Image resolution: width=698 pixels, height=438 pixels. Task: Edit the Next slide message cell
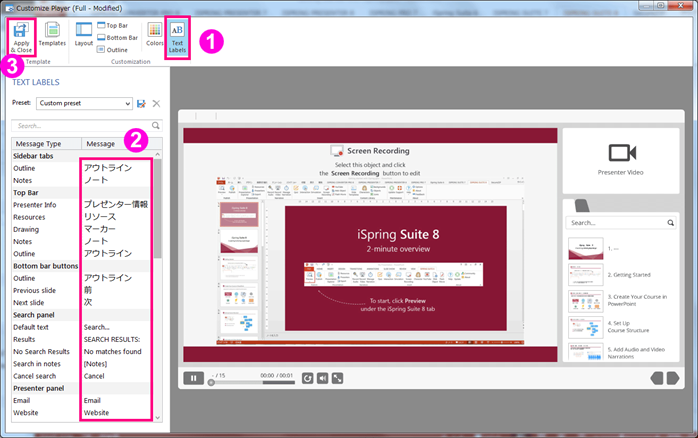point(116,302)
